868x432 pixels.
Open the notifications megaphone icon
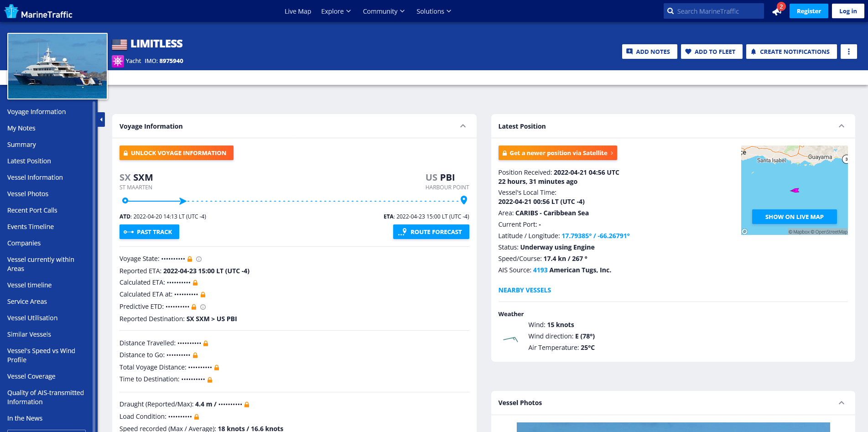pyautogui.click(x=777, y=11)
